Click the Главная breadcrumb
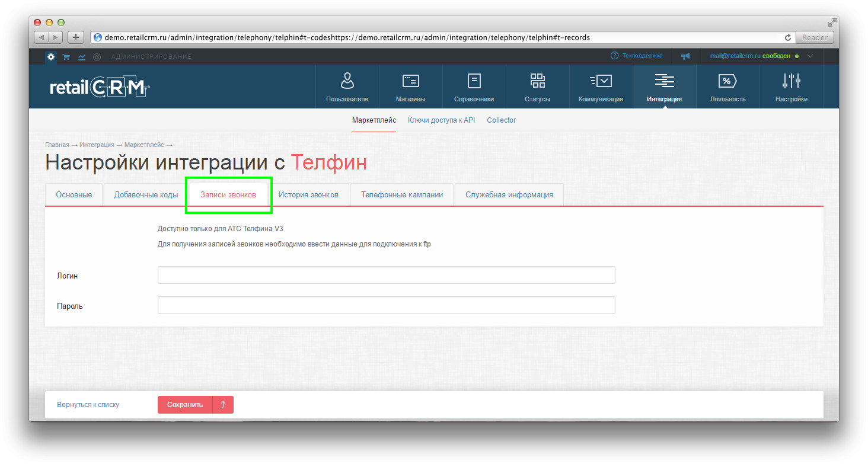This screenshot has width=868, height=464. click(57, 145)
